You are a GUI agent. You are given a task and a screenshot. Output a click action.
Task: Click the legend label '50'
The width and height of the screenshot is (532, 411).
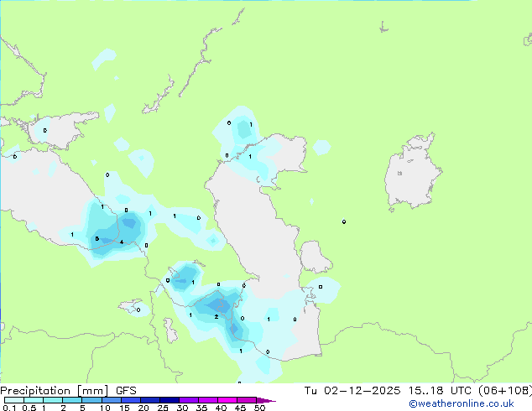pos(259,408)
